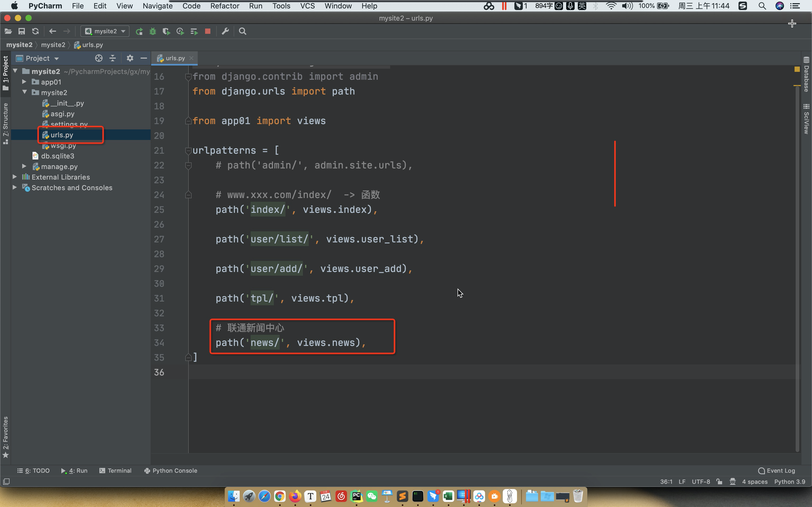This screenshot has height=507, width=812.
Task: Open the Event Log button
Action: click(776, 471)
